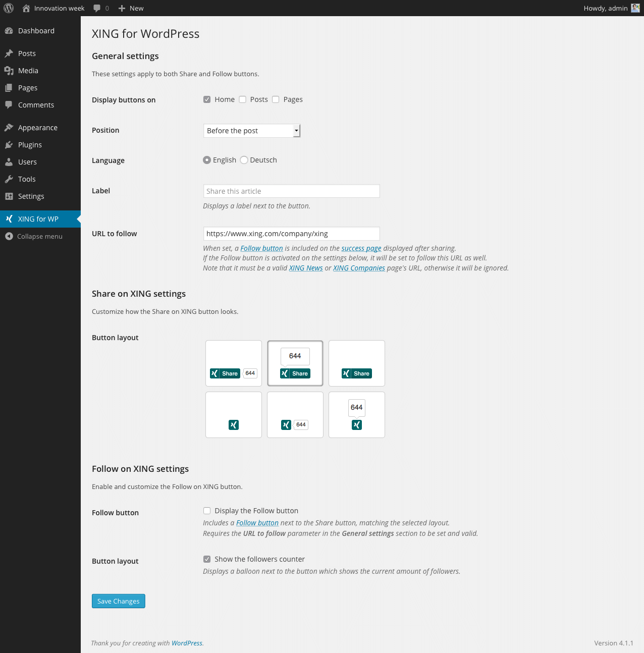
Task: Click Innovation week site name
Action: point(60,8)
